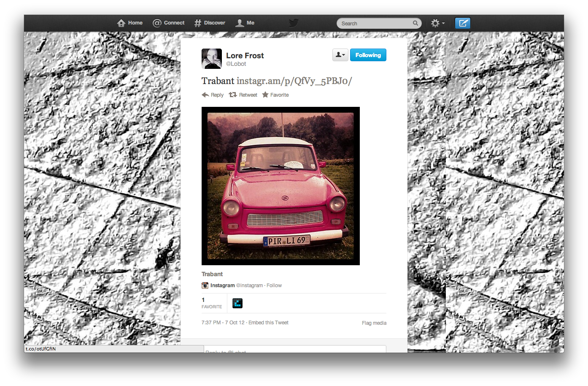Open the Me profile tab
This screenshot has width=588, height=386.
click(245, 23)
